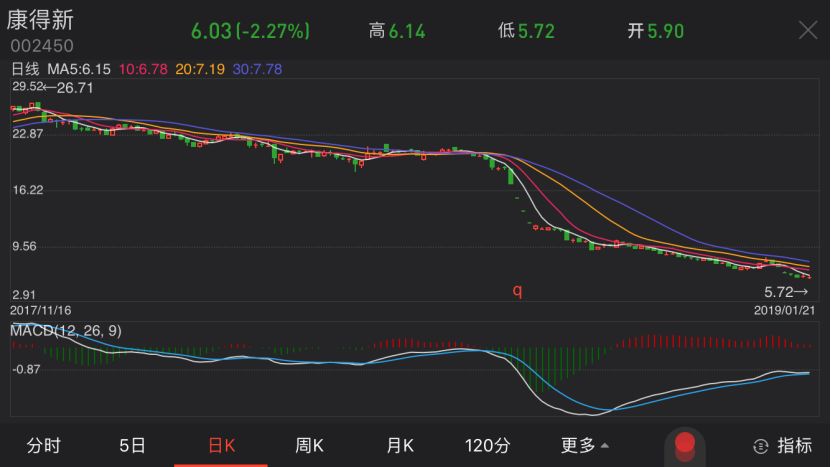Image resolution: width=831 pixels, height=467 pixels.
Task: Tap the 指标 indicator settings icon
Action: 783,445
